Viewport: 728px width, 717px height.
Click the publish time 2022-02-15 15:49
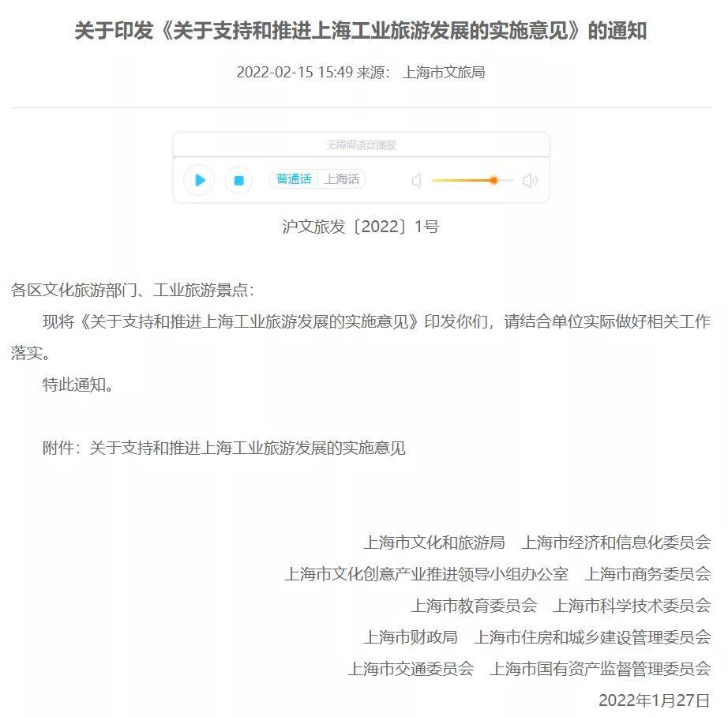click(x=295, y=73)
